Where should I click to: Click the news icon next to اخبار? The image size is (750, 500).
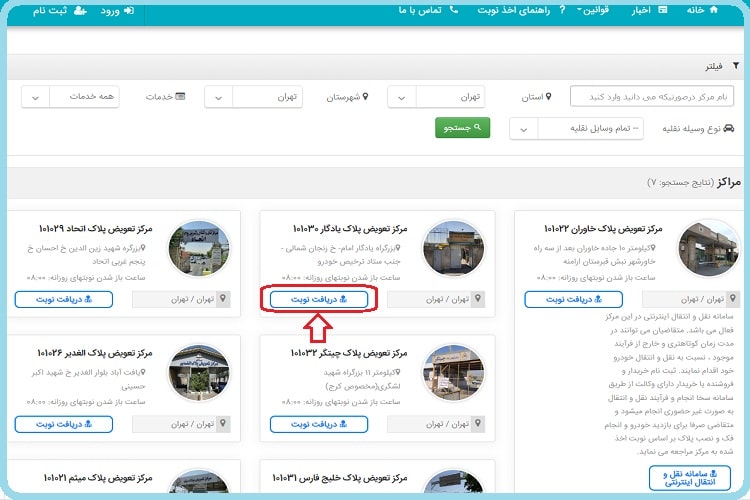pyautogui.click(x=662, y=9)
